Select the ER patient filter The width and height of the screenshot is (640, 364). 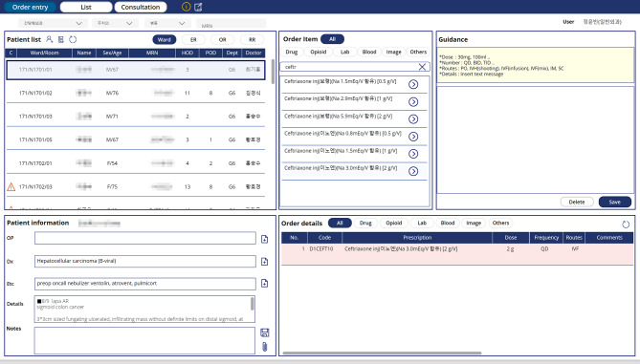click(193, 39)
